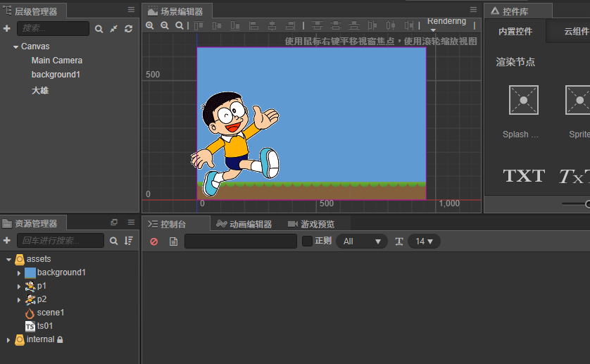Click the clear console icon
The width and height of the screenshot is (590, 364).
point(154,241)
